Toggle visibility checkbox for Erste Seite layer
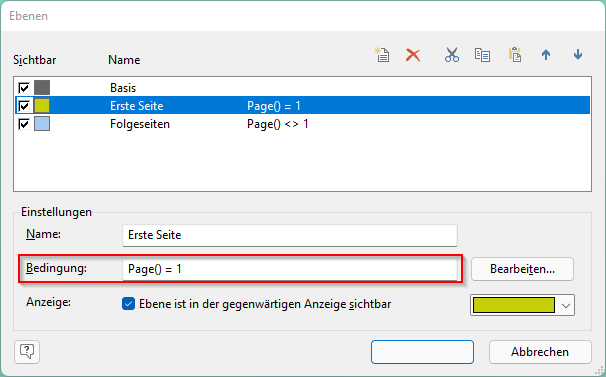Image resolution: width=606 pixels, height=377 pixels. point(24,106)
